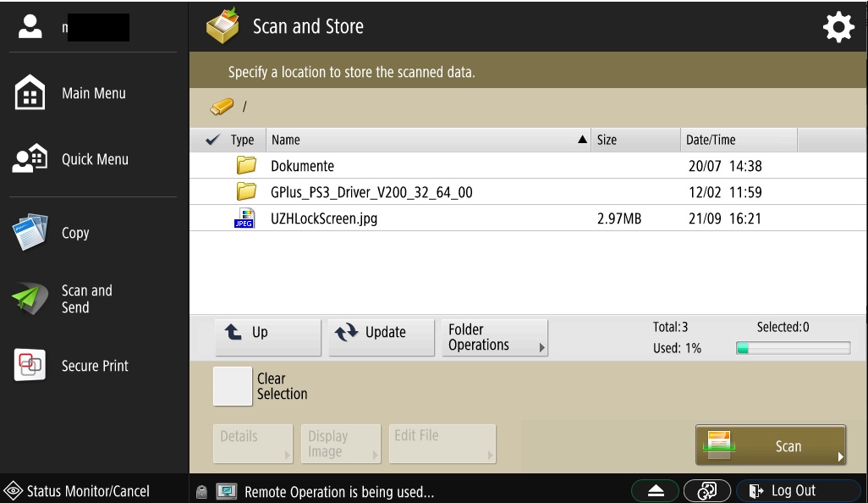Expand the Folder Operations menu

494,338
